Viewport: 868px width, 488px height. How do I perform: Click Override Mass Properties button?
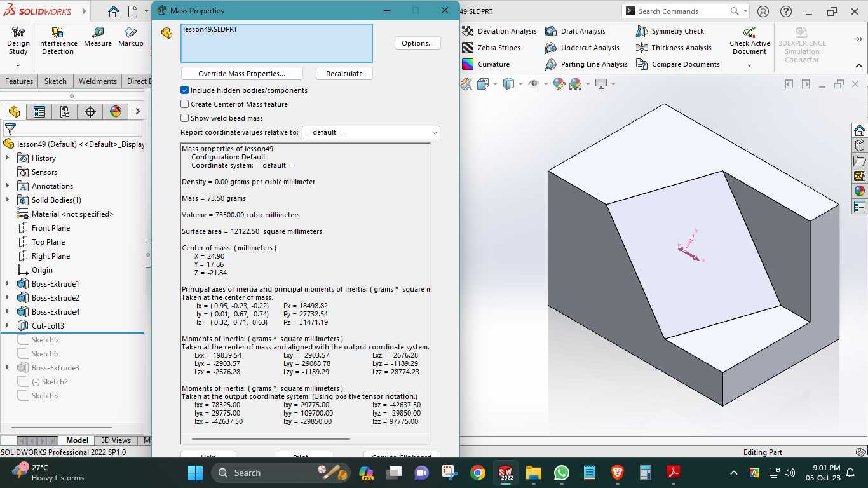(241, 74)
